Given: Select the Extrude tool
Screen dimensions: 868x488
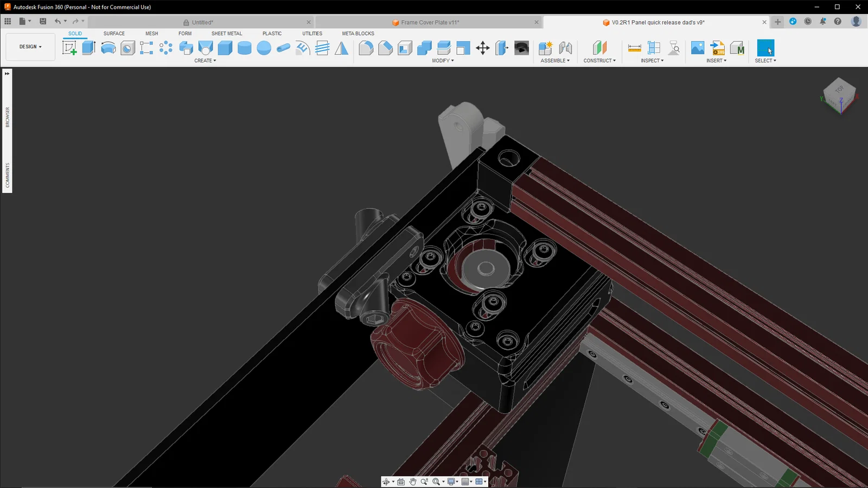Looking at the screenshot, I should click(88, 48).
